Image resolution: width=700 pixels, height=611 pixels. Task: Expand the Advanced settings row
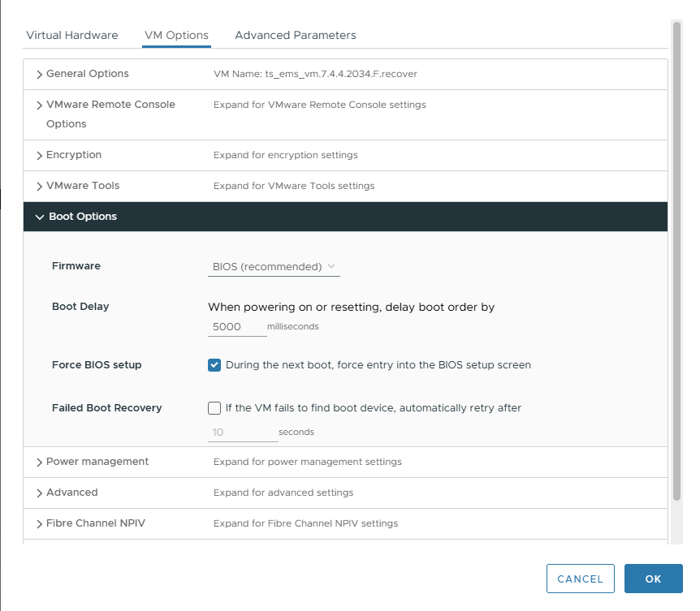coord(39,493)
